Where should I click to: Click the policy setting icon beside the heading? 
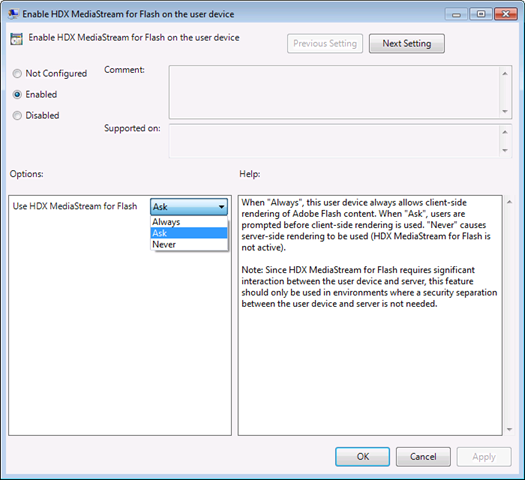click(x=16, y=39)
